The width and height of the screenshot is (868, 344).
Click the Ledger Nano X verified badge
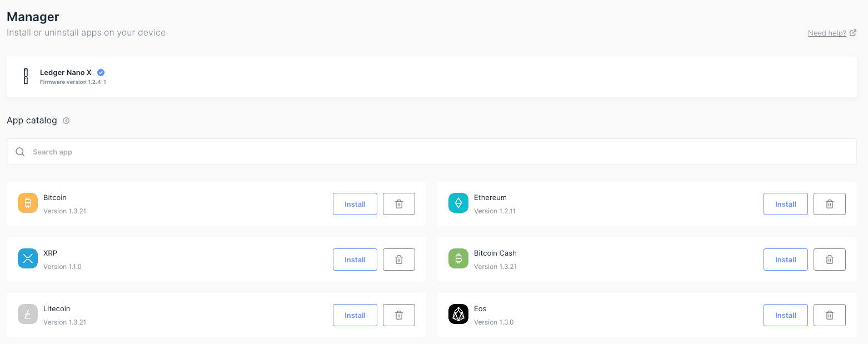(101, 72)
